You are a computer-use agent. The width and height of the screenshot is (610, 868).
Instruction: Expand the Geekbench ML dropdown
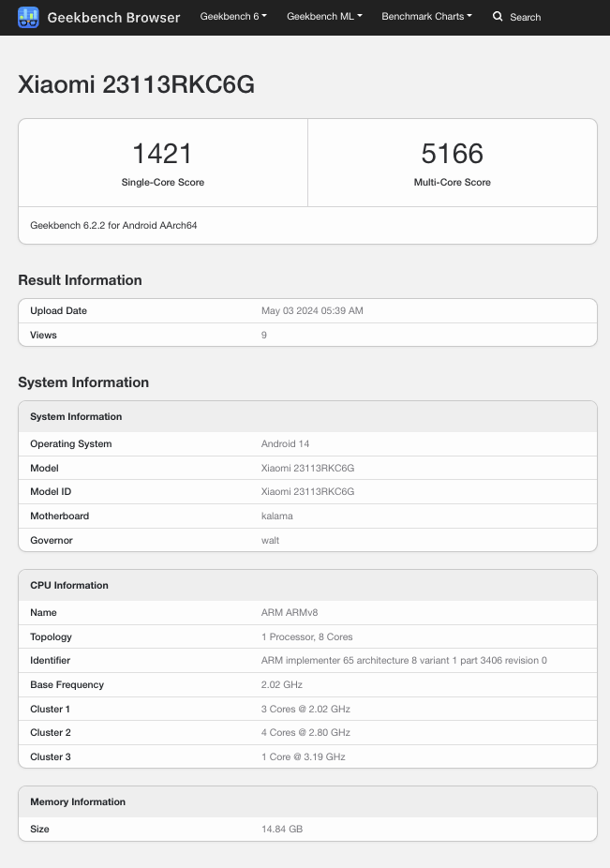coord(324,17)
